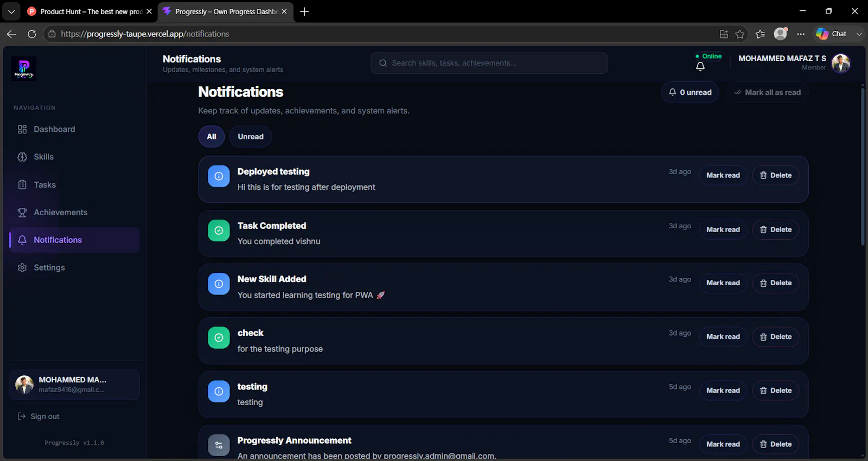Mark the check notification as read
The height and width of the screenshot is (461, 868).
pos(723,336)
